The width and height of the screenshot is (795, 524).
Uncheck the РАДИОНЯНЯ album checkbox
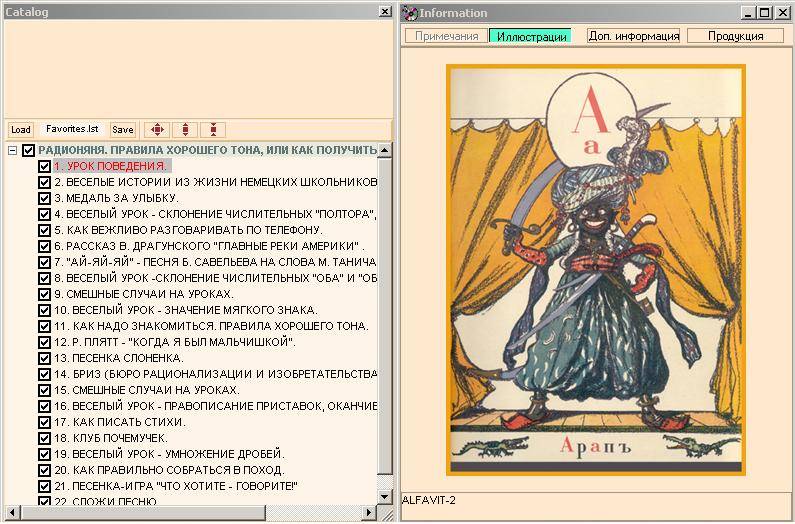click(28, 150)
